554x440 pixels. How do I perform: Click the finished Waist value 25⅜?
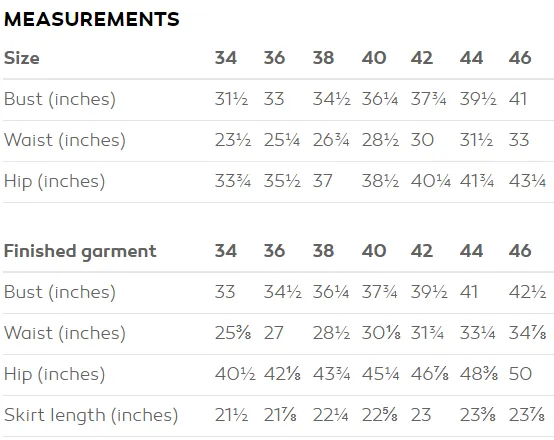coord(233,333)
